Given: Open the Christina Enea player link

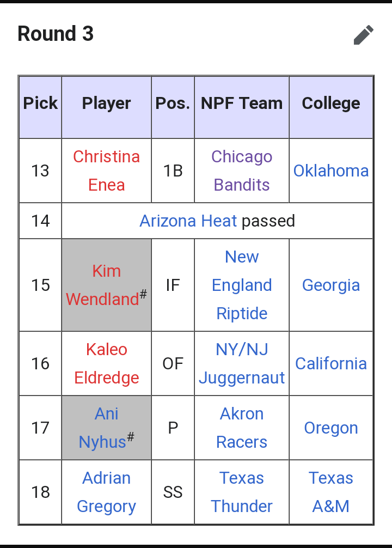Looking at the screenshot, I should pos(107,171).
